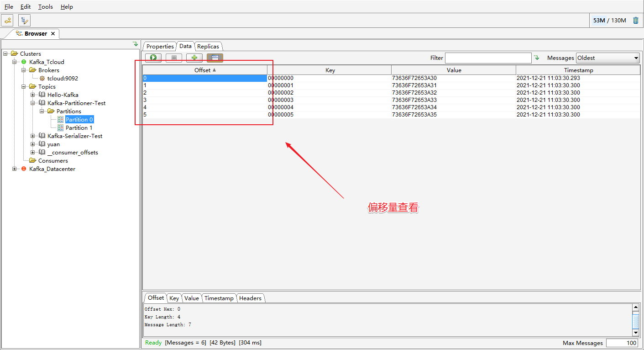Select the Browser tab
Image resolution: width=644 pixels, height=350 pixels.
click(x=36, y=34)
